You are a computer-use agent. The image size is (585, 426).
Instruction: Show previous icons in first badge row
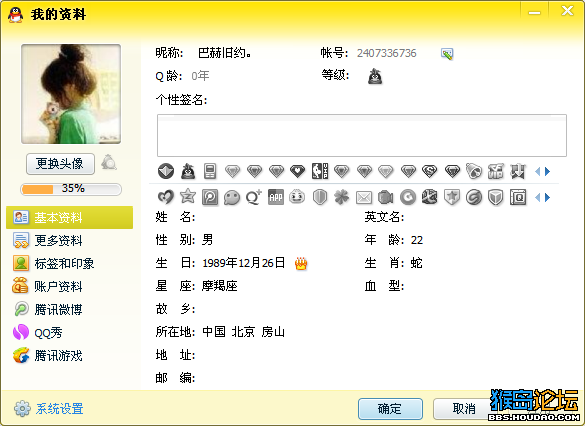pyautogui.click(x=538, y=171)
